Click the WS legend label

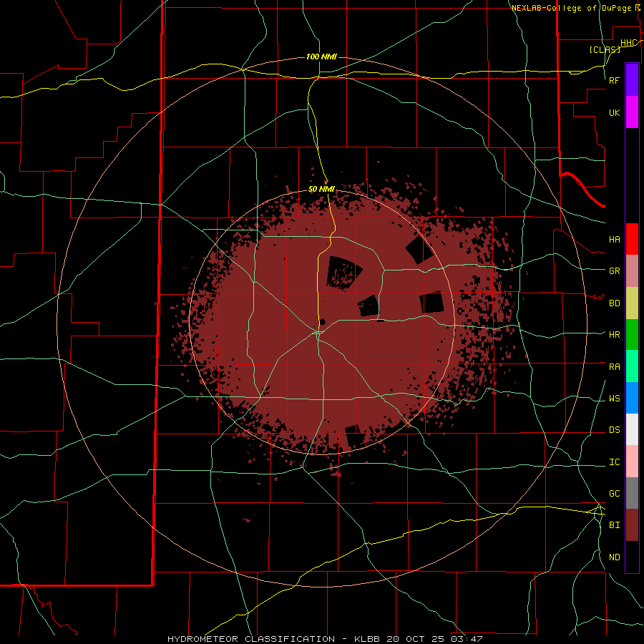click(614, 399)
